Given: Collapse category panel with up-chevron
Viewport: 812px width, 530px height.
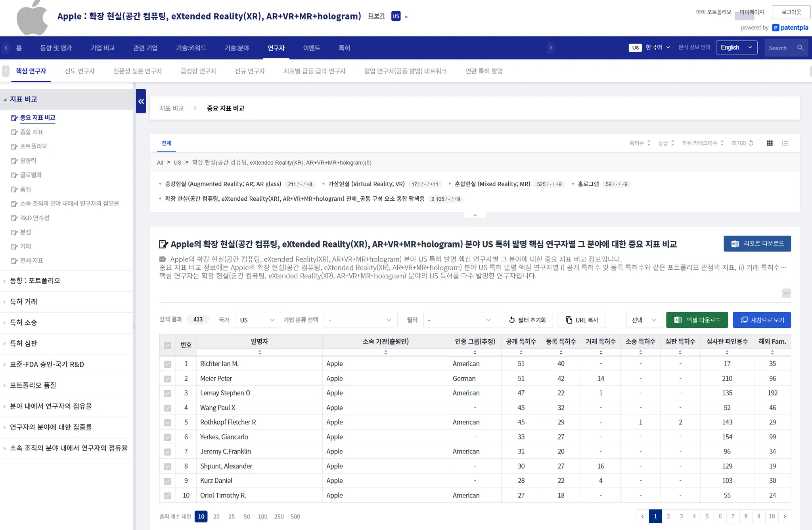Looking at the screenshot, I should tap(475, 215).
